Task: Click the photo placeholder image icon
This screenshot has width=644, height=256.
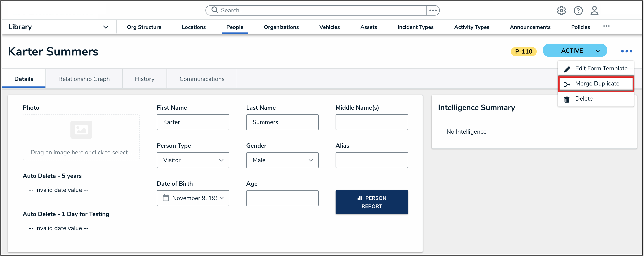Action: [81, 130]
